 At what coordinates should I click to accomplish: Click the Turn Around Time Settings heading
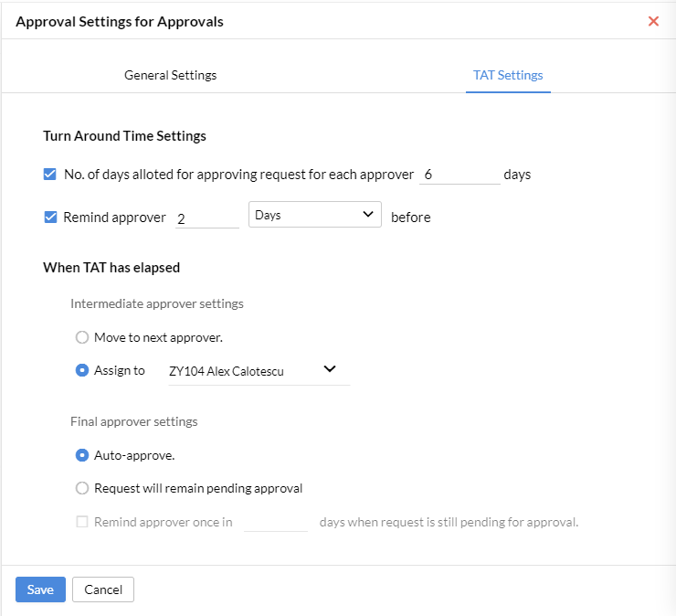(124, 136)
